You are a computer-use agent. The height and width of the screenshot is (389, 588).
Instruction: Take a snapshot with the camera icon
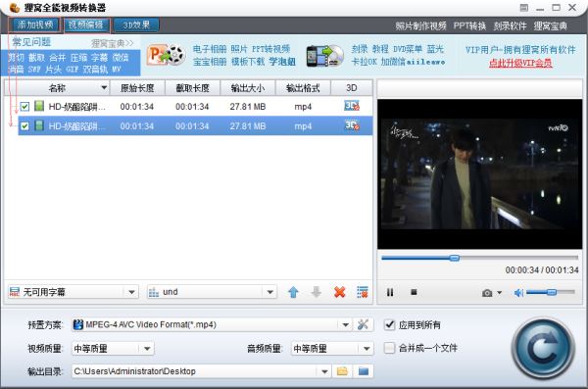click(487, 293)
